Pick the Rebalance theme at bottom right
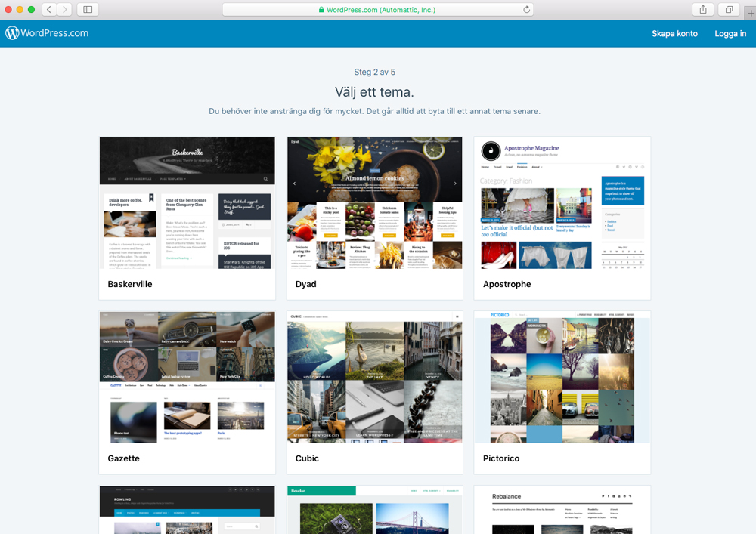The image size is (756, 534). (x=562, y=511)
